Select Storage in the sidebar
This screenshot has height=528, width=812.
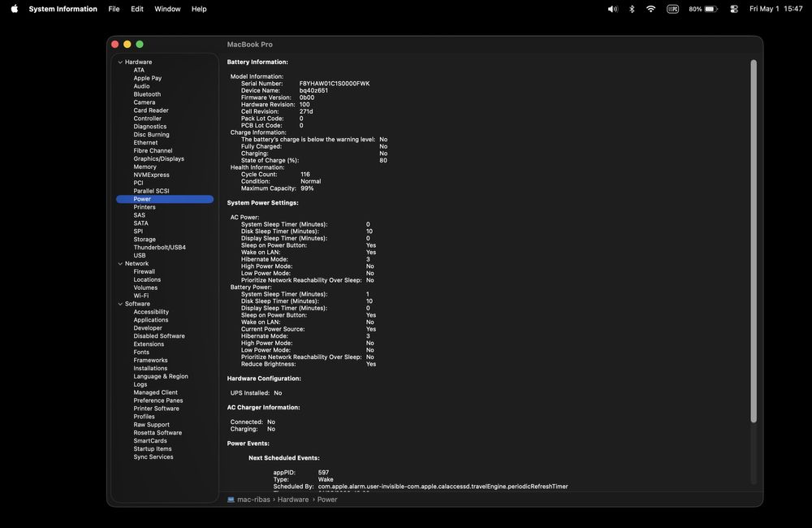(145, 240)
